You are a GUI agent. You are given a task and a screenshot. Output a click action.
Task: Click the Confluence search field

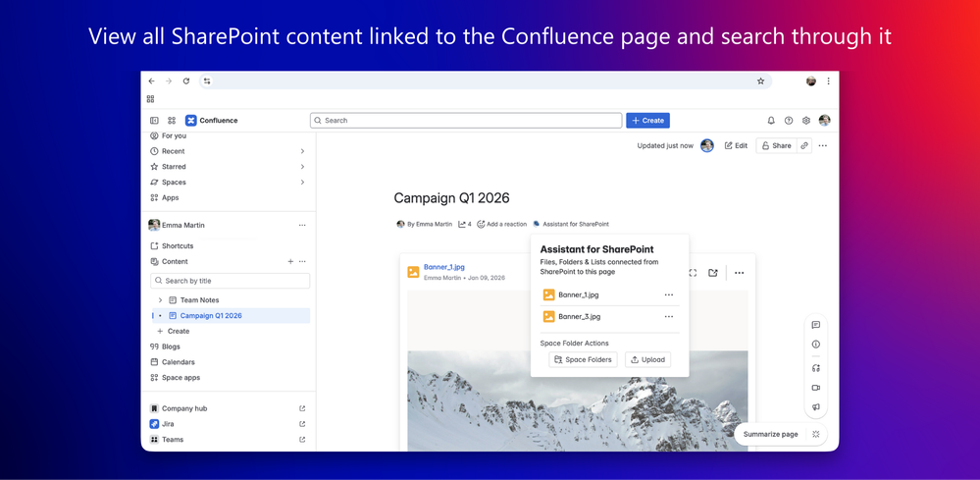pos(466,121)
